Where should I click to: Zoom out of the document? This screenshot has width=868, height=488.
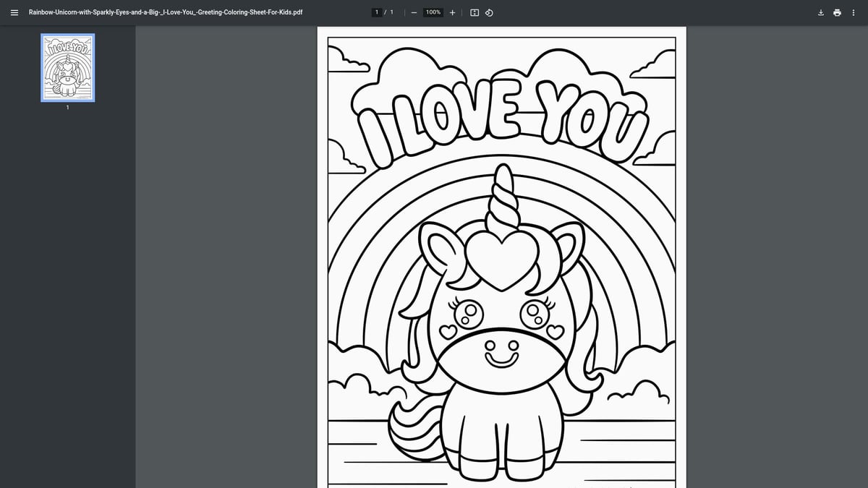(x=413, y=12)
